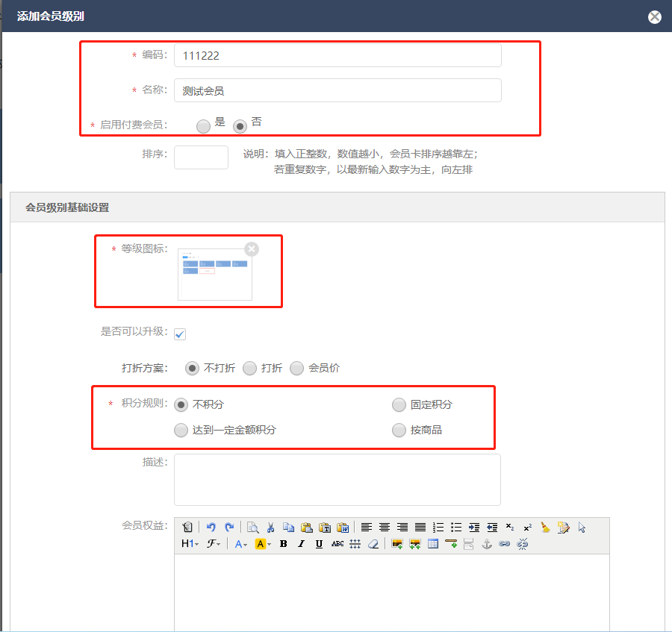Apply subscript formatting

509,527
